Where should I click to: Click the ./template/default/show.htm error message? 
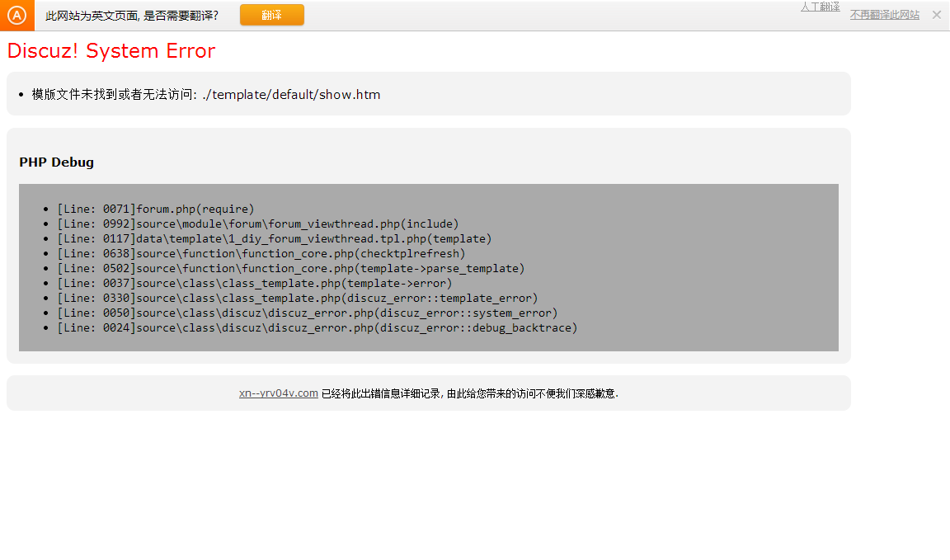pyautogui.click(x=206, y=95)
